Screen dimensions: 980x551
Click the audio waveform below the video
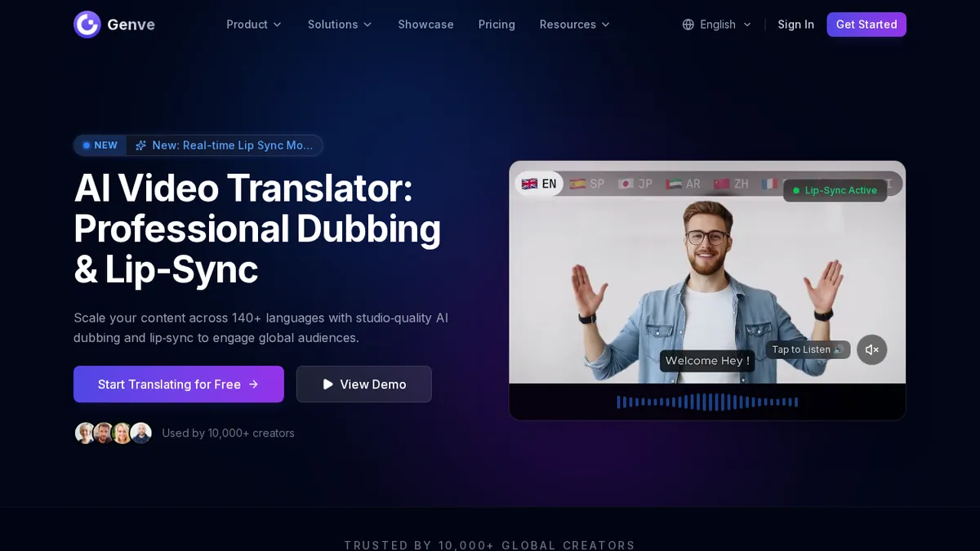pyautogui.click(x=707, y=402)
